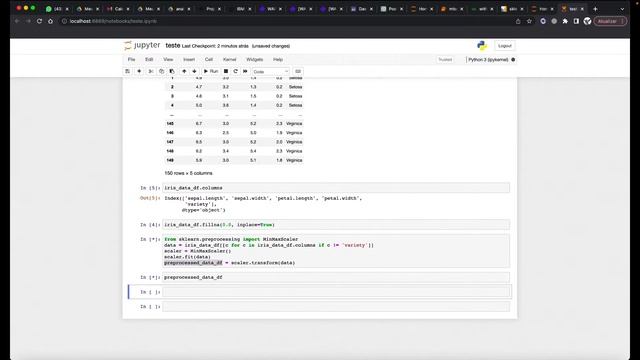640x360 pixels.
Task: Open the tab search chevron
Action: (x=622, y=9)
